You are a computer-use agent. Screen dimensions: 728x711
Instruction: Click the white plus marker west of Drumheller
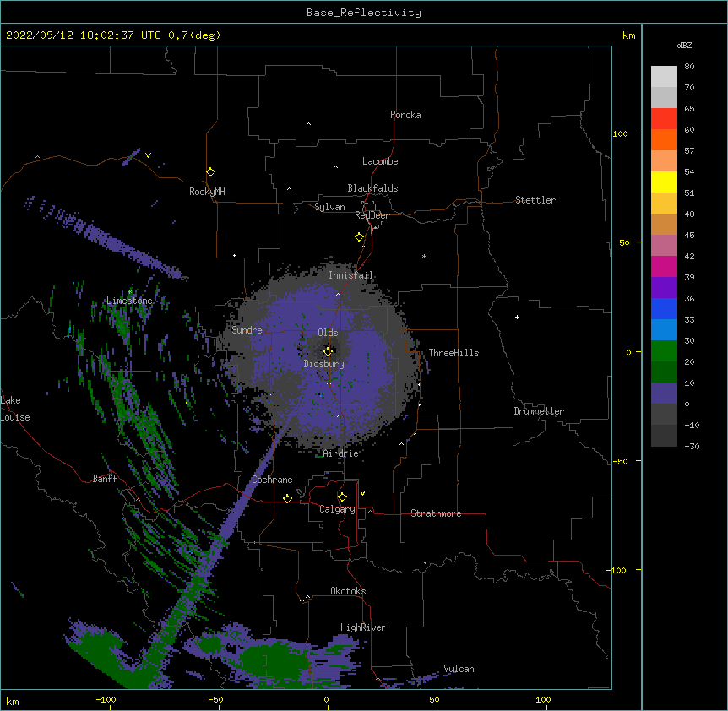tap(517, 317)
